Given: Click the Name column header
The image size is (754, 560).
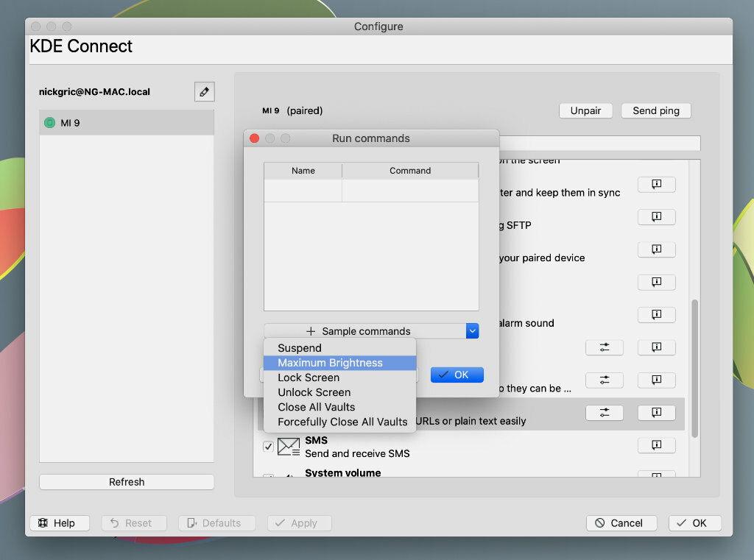Looking at the screenshot, I should 303,171.
